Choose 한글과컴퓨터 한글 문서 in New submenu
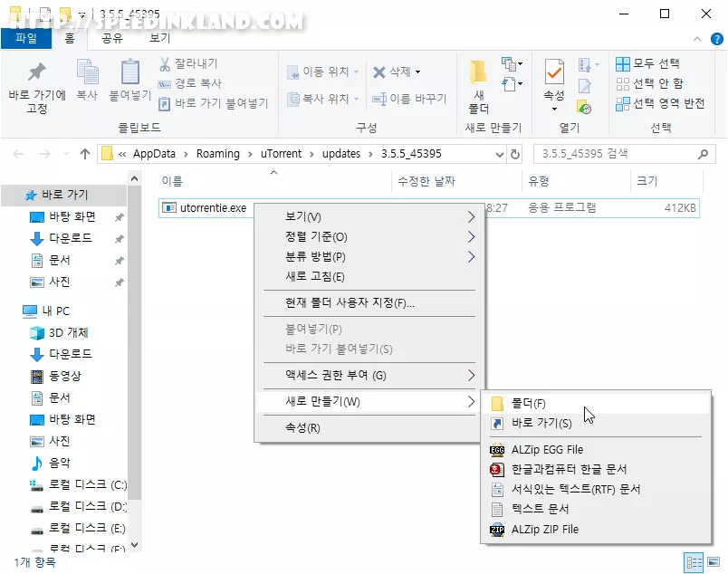 click(596, 470)
